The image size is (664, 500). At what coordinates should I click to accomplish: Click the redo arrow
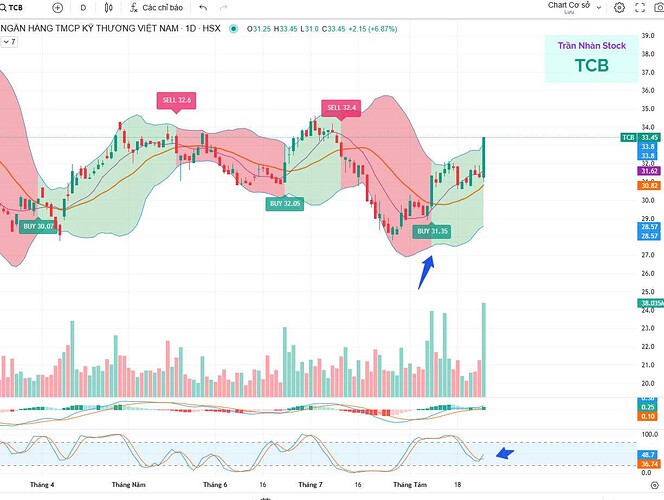click(x=224, y=8)
